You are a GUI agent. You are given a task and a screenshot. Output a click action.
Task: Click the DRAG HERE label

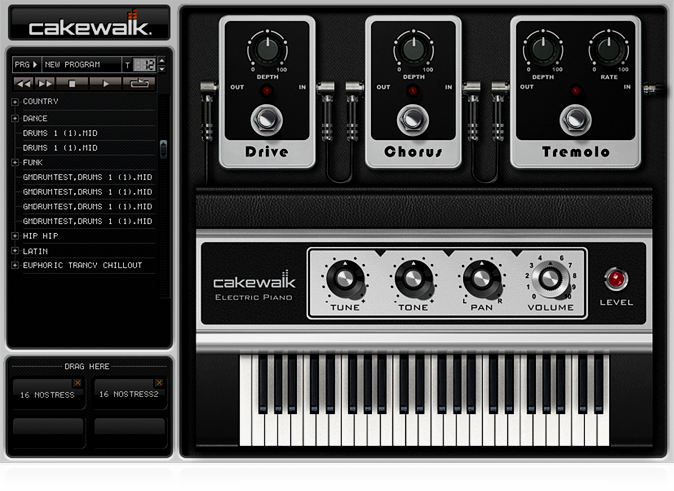(87, 366)
